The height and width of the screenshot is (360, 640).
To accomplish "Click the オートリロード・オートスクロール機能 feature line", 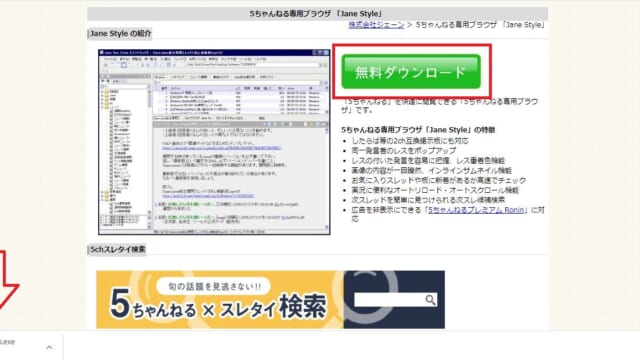I will click(x=435, y=190).
